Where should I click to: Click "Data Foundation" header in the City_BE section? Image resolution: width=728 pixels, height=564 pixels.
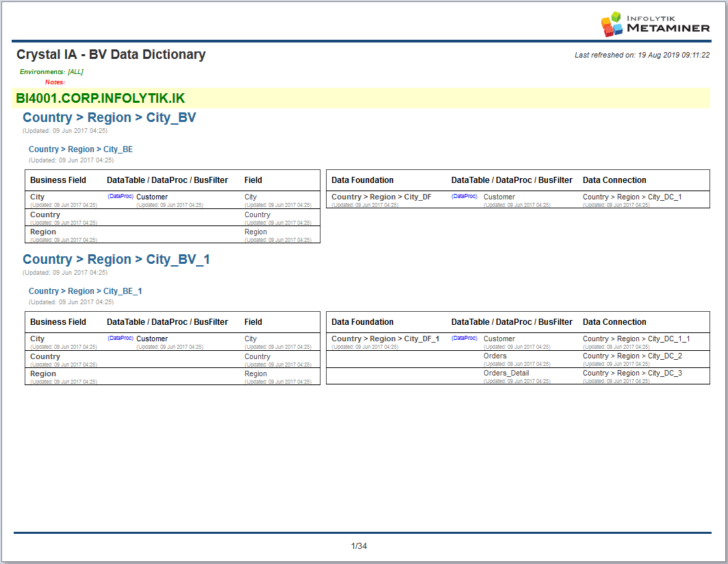click(362, 180)
